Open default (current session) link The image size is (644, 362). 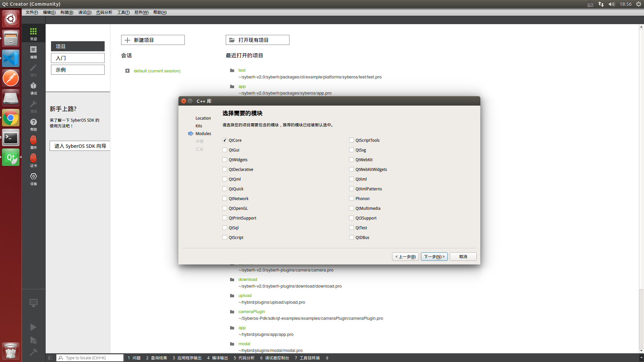pyautogui.click(x=157, y=71)
